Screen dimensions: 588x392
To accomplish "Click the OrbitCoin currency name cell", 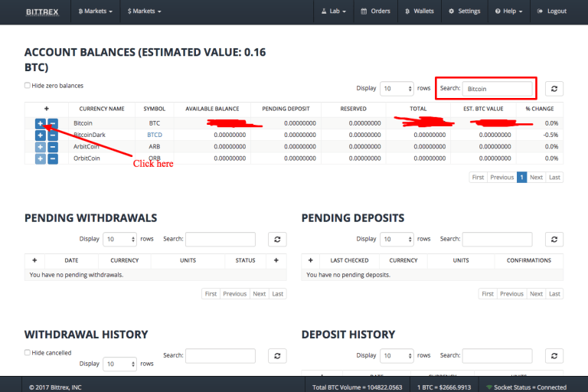I will [87, 158].
